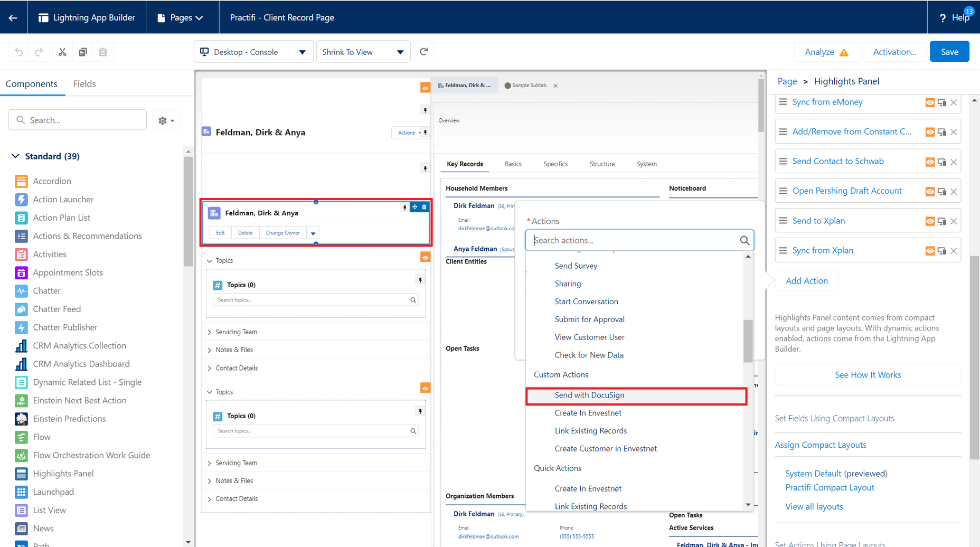Open form factor settings for Sync from eMoney
This screenshot has width=980, height=547.
pyautogui.click(x=942, y=102)
